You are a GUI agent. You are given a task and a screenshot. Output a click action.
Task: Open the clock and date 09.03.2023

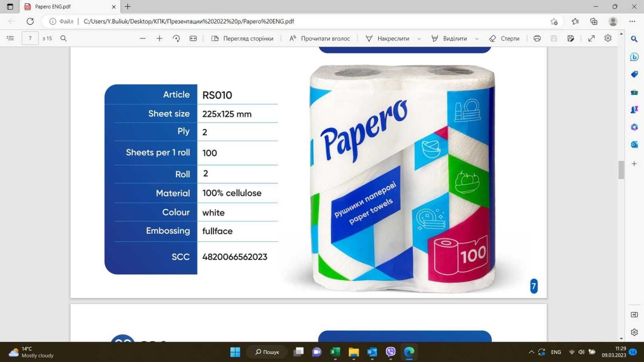[x=614, y=352]
